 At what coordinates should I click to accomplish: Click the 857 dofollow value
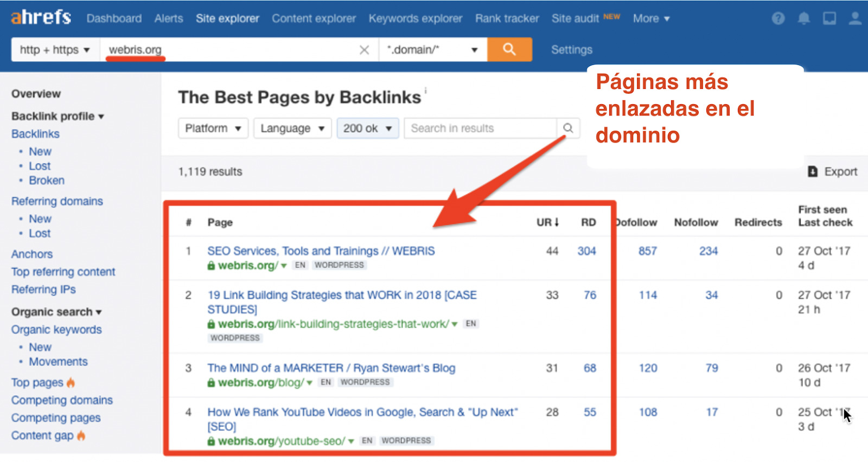click(648, 251)
